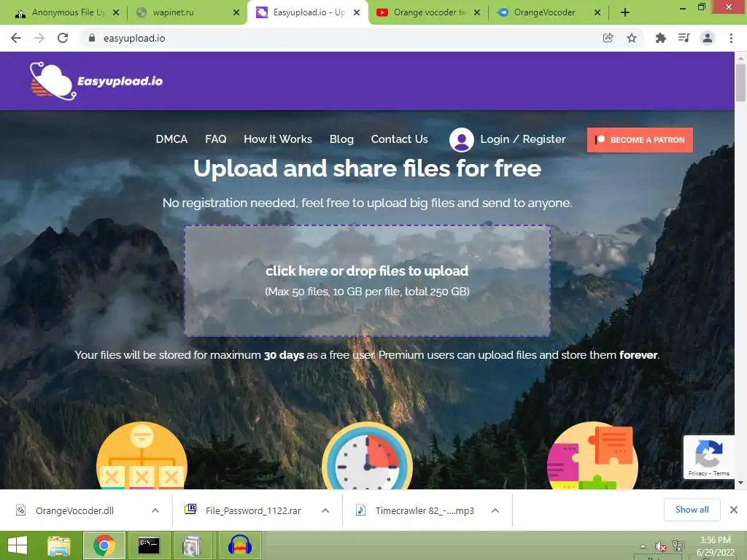Open the Chrome profile avatar

pos(708,38)
